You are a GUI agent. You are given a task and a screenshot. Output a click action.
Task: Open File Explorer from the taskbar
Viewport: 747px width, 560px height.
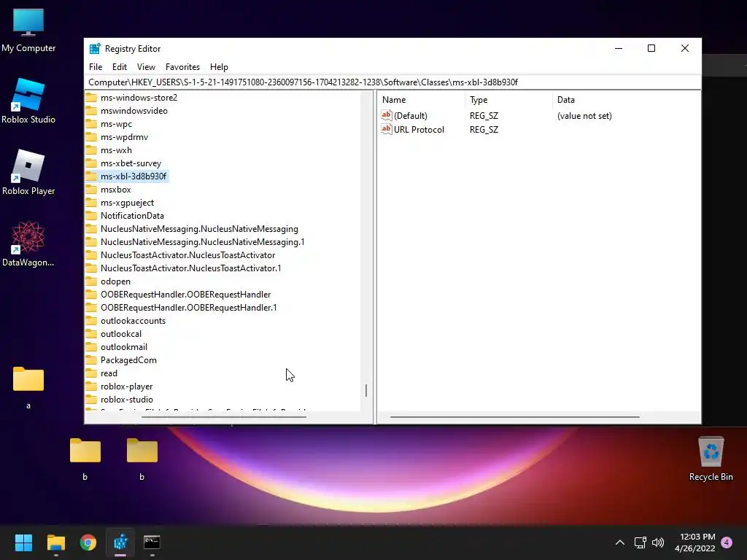tap(55, 542)
